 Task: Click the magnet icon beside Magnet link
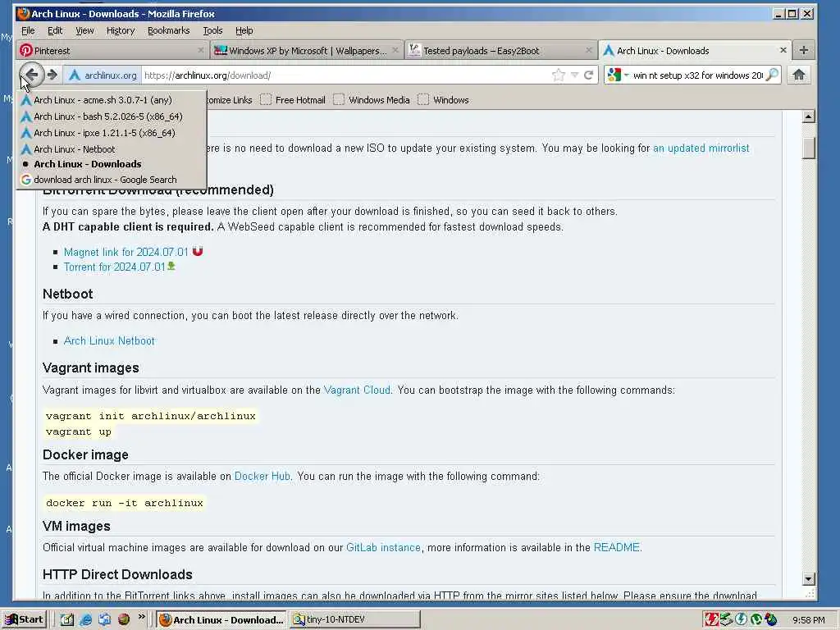[x=198, y=251]
